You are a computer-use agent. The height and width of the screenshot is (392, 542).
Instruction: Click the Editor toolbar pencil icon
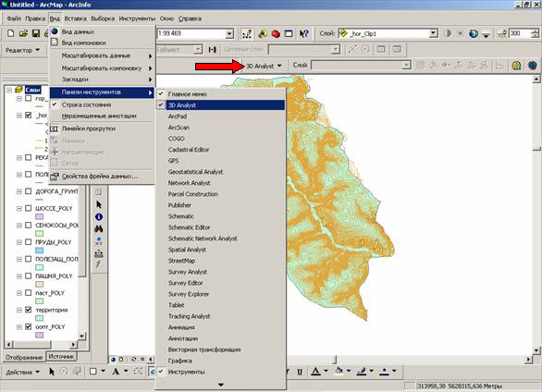click(x=247, y=34)
